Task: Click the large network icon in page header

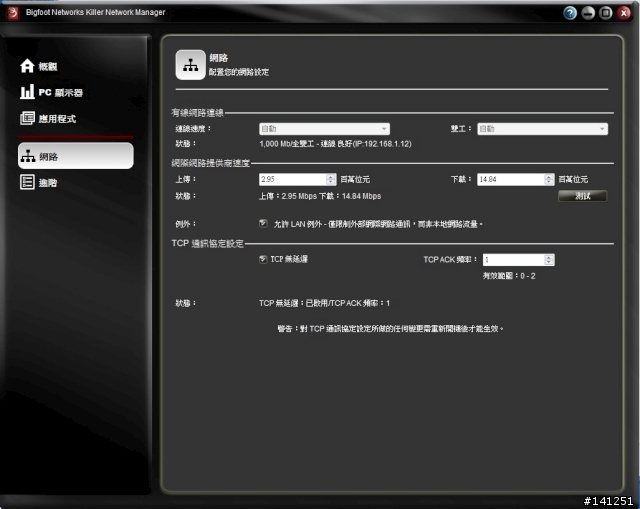Action: tap(190, 65)
